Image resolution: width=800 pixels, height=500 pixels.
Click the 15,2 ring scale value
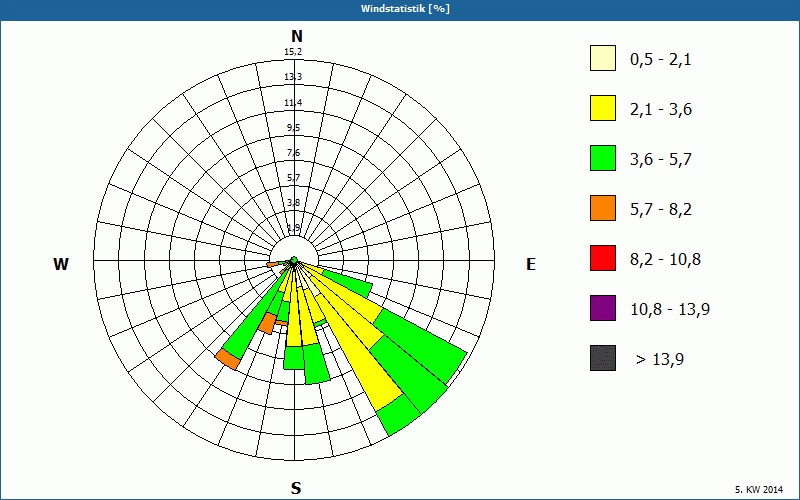pos(293,52)
